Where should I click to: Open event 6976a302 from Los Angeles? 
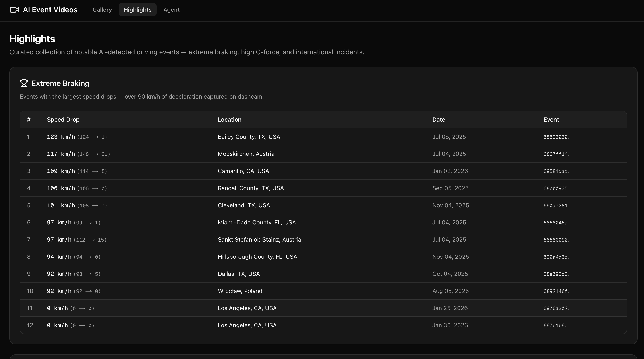pos(557,308)
